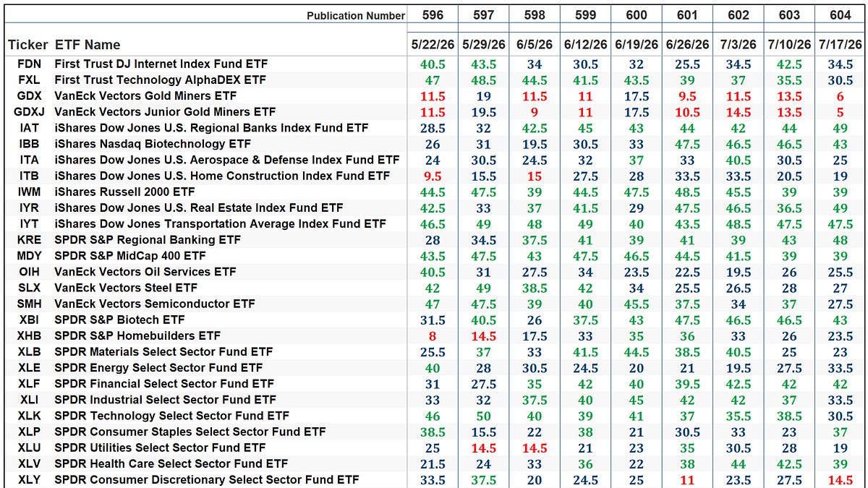Click the FDN ticker cell

coord(28,64)
